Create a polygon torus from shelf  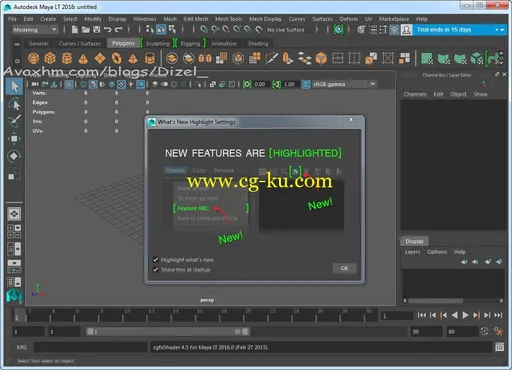117,58
